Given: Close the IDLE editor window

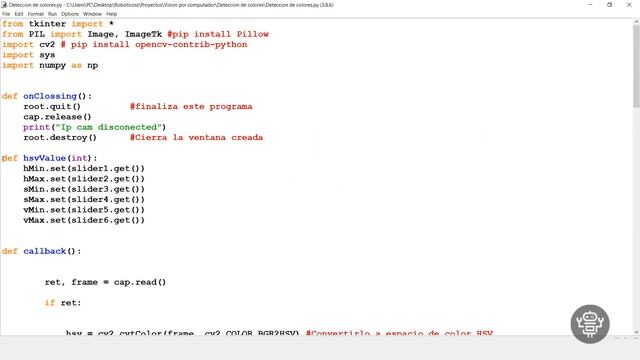Looking at the screenshot, I should [629, 5].
